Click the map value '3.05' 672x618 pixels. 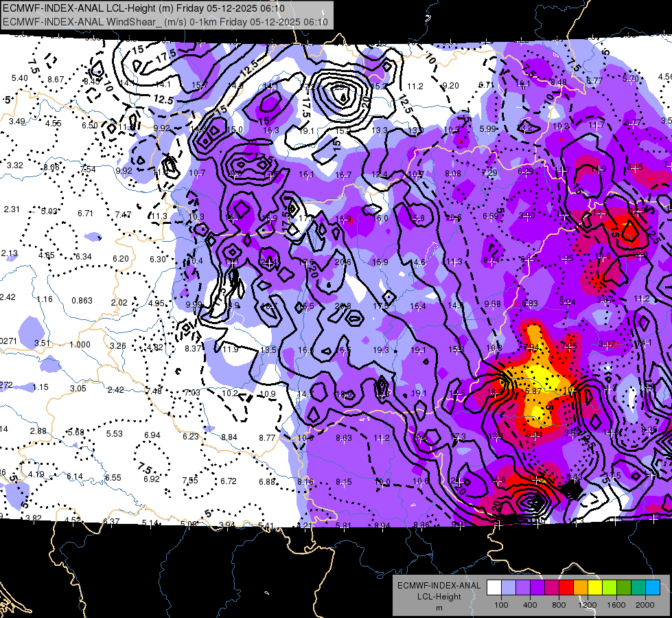click(78, 388)
